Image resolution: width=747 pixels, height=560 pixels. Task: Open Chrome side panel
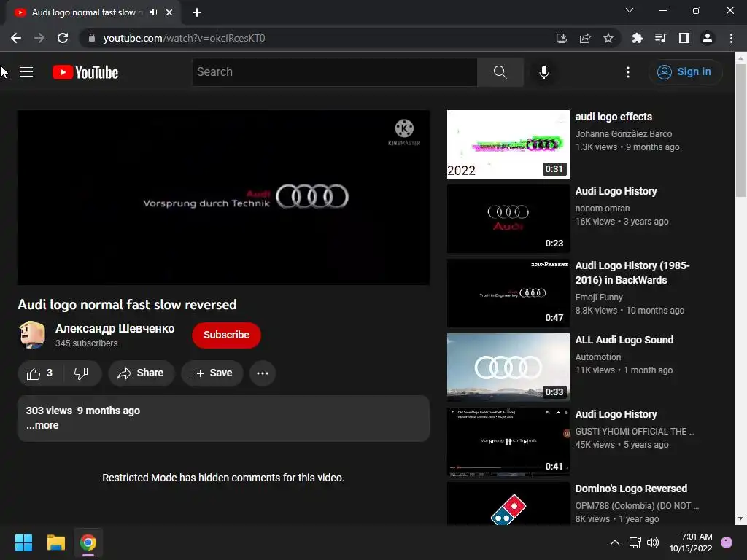684,38
